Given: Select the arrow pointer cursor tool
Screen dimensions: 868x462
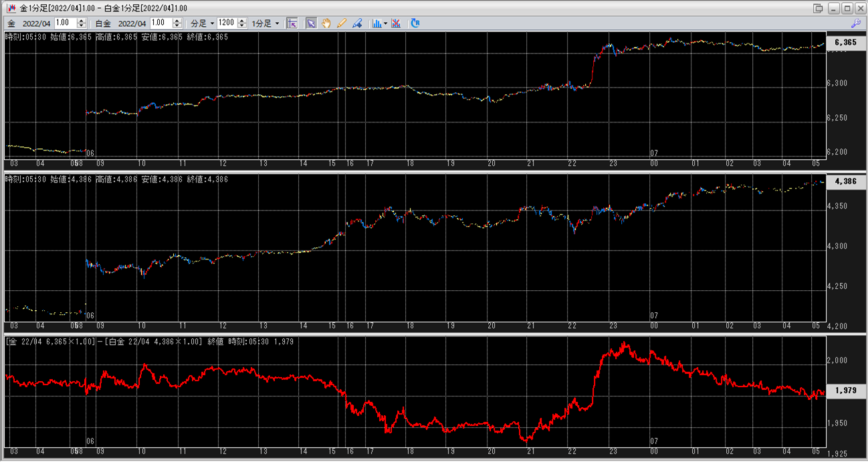Looking at the screenshot, I should coord(311,23).
